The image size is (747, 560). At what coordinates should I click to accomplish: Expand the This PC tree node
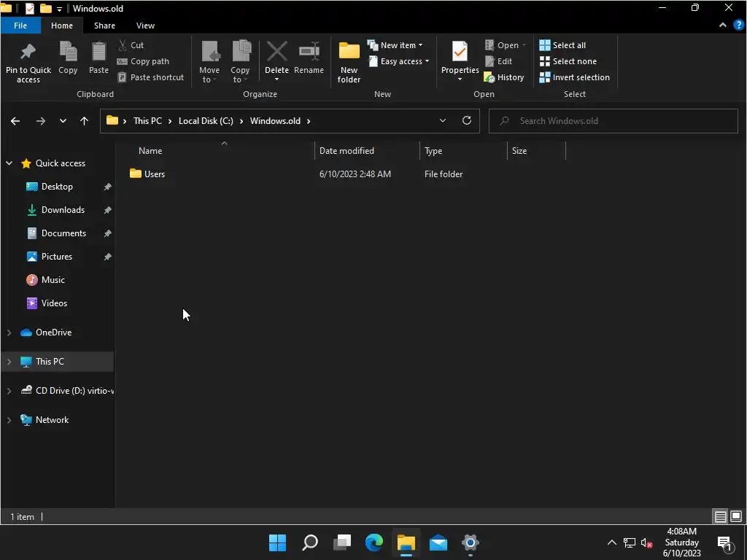(9, 362)
